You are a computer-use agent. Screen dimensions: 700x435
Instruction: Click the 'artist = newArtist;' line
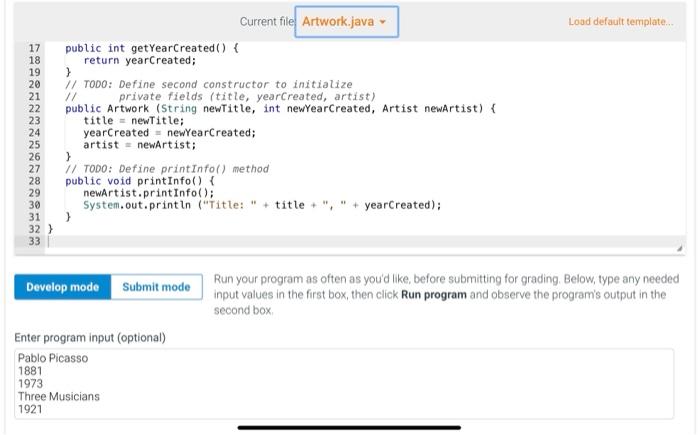(139, 145)
